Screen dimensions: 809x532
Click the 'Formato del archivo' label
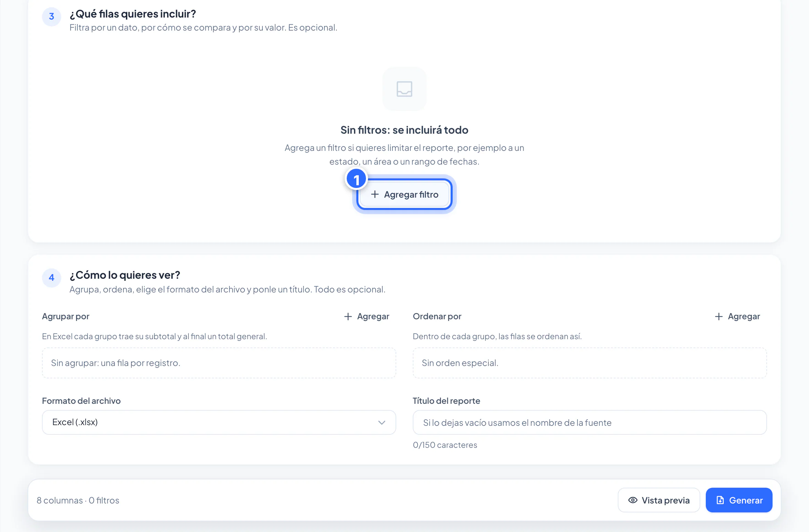point(81,401)
